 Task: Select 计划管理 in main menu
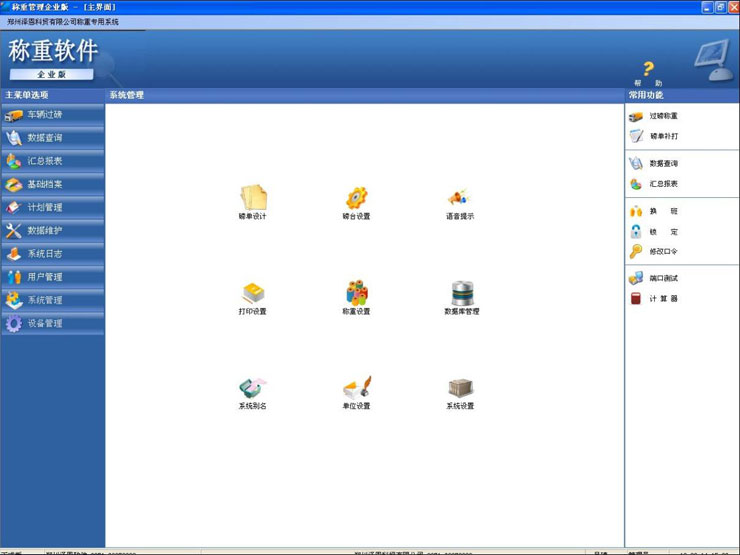(52, 207)
